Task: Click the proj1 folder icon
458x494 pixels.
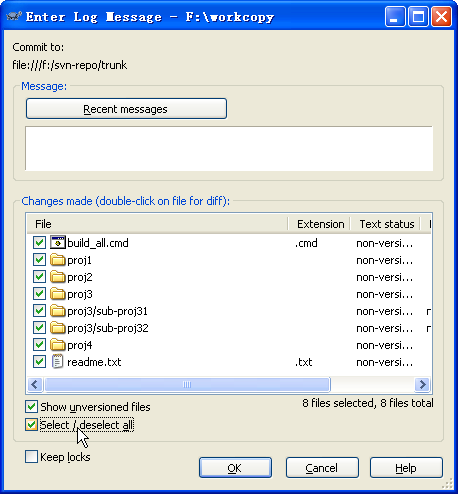Action: 58,260
